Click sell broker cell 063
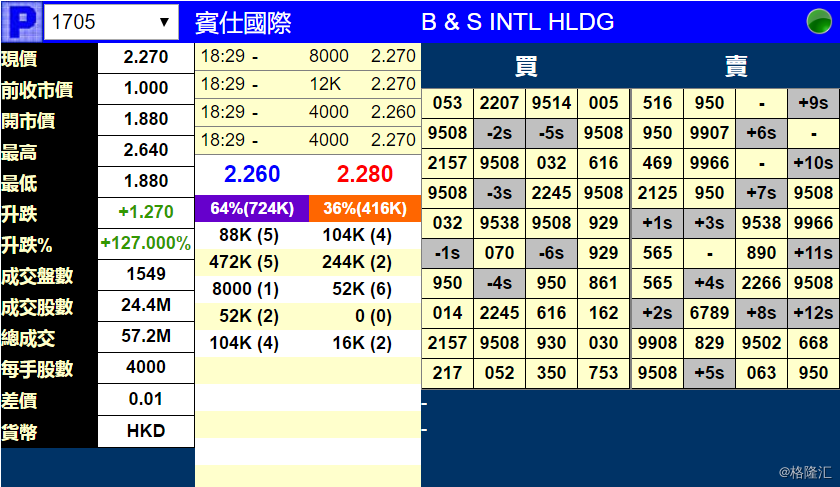Image resolution: width=840 pixels, height=487 pixels. (761, 373)
